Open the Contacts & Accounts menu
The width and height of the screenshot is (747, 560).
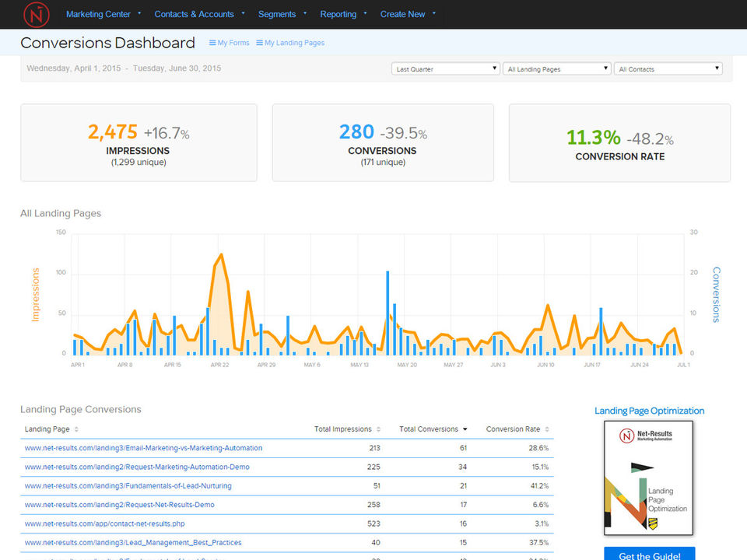pos(199,14)
